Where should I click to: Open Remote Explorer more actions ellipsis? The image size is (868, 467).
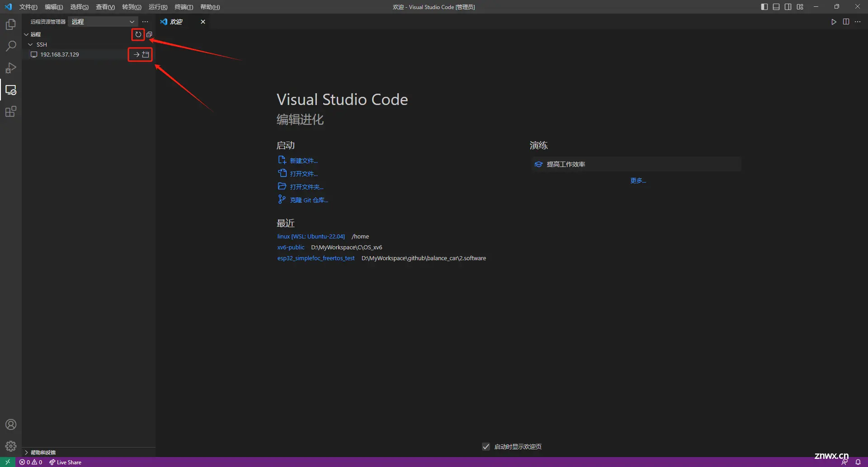click(145, 22)
